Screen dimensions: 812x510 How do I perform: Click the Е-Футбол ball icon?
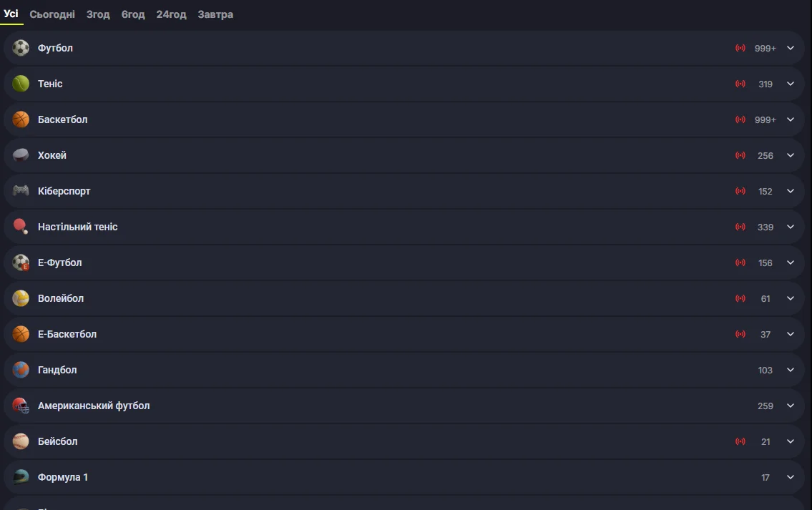point(21,263)
